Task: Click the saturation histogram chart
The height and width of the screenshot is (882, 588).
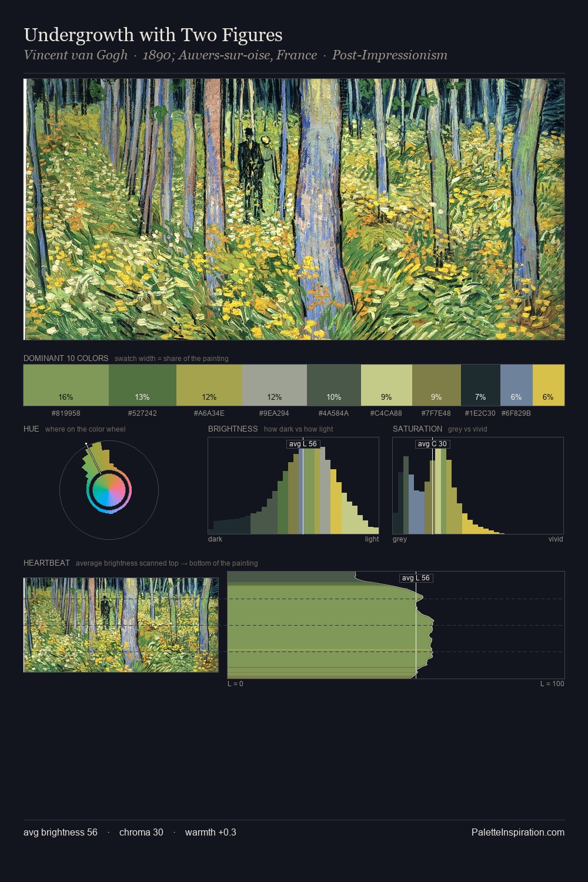Action: coord(478,486)
